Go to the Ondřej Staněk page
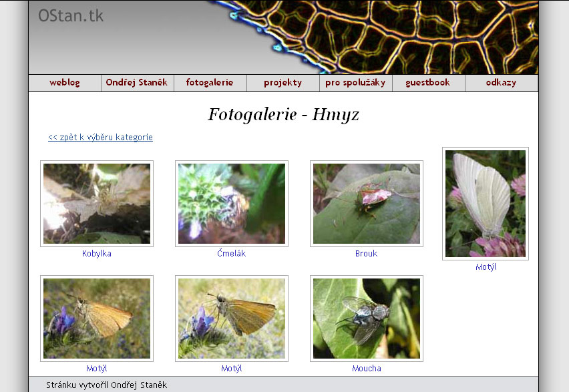The height and width of the screenshot is (392, 569). tap(137, 83)
